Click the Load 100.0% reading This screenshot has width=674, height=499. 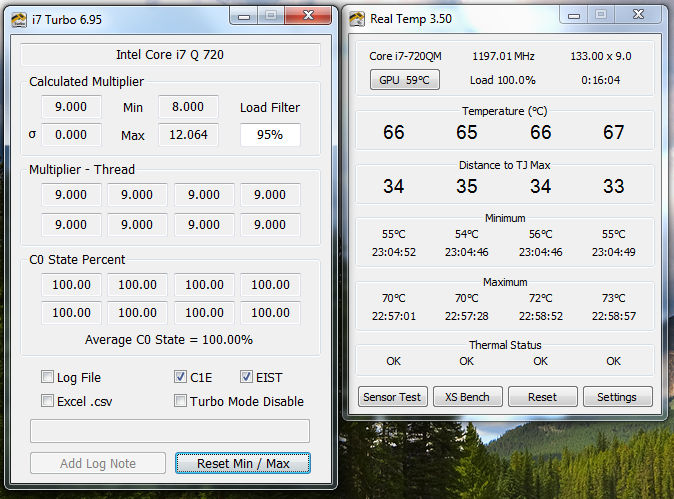point(503,80)
